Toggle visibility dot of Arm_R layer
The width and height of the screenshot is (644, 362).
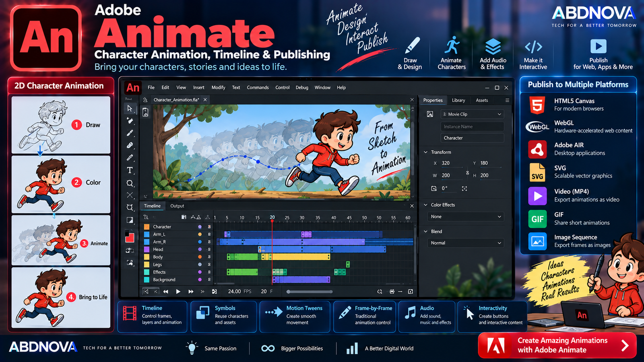click(x=200, y=242)
